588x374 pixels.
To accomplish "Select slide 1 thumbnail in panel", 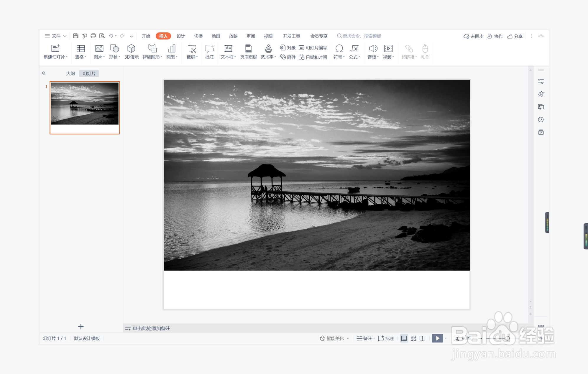I will coord(85,108).
